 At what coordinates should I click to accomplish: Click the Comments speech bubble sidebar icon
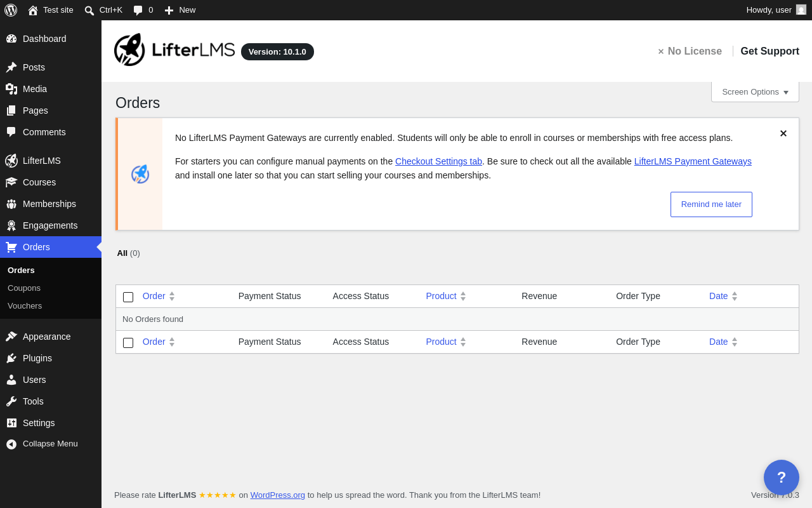coord(11,132)
